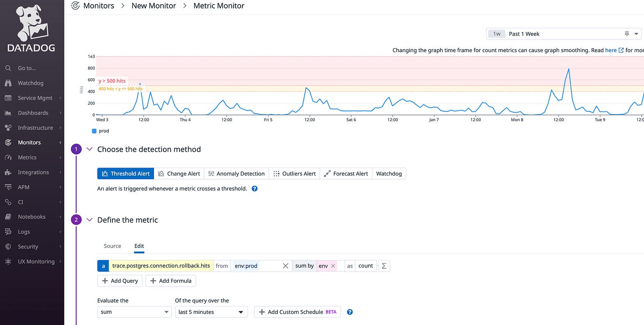Expand the Service Mgmt submenu arrow
Image resolution: width=644 pixels, height=325 pixels.
tap(60, 98)
